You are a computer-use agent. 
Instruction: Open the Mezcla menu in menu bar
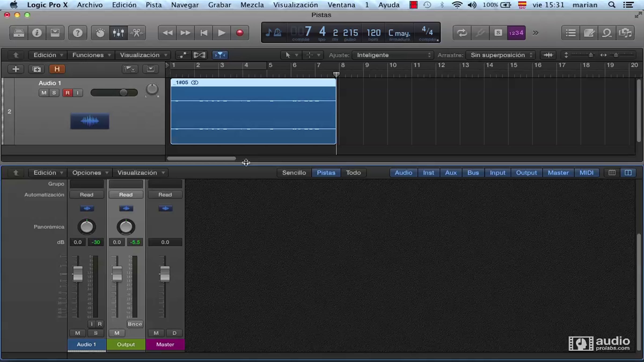click(252, 5)
